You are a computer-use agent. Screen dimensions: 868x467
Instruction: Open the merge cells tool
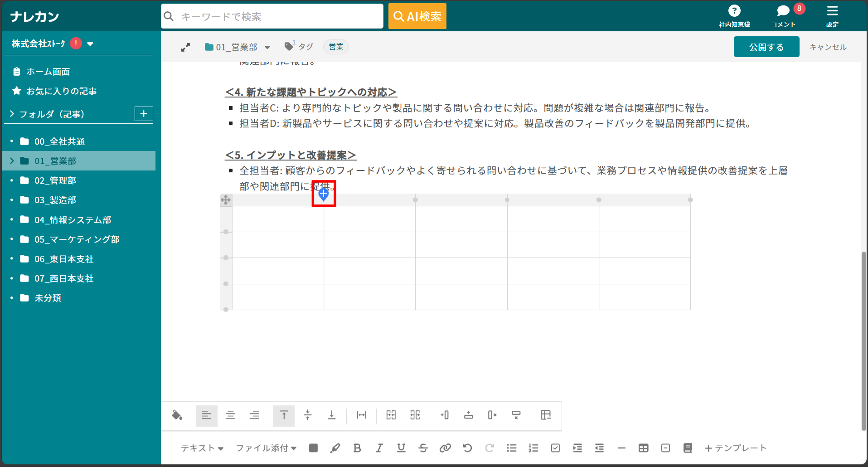(x=391, y=415)
